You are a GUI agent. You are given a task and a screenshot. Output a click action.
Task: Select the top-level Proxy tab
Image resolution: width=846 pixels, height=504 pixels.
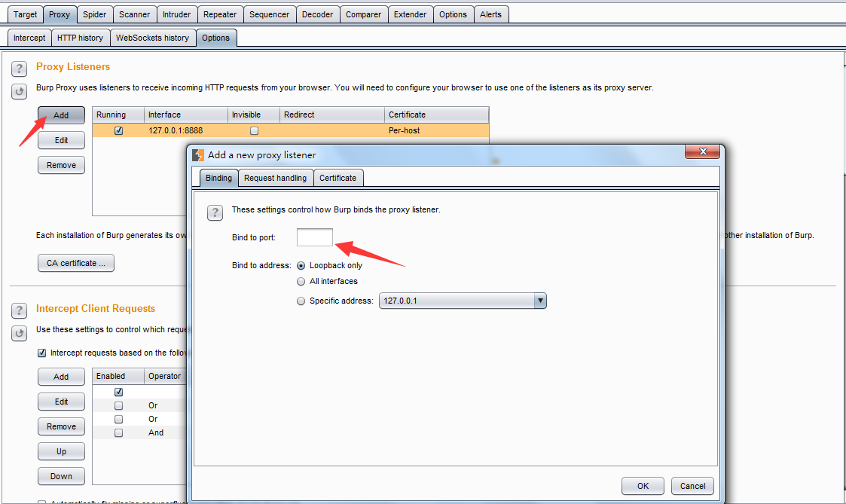tap(60, 14)
